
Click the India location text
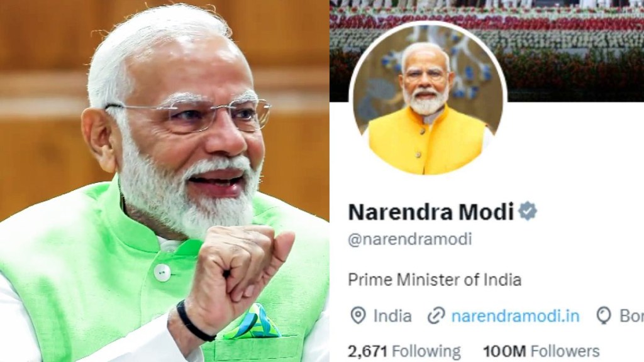(392, 316)
